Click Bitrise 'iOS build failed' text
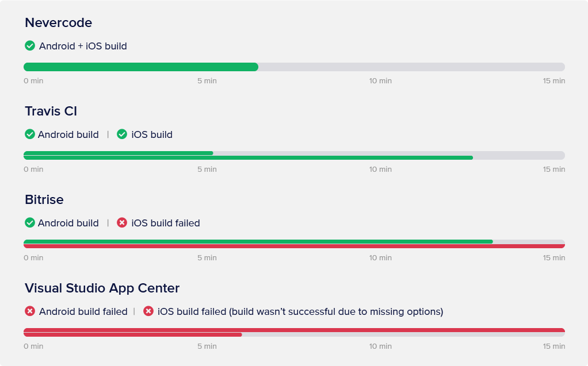This screenshot has height=366, width=588. point(166,223)
